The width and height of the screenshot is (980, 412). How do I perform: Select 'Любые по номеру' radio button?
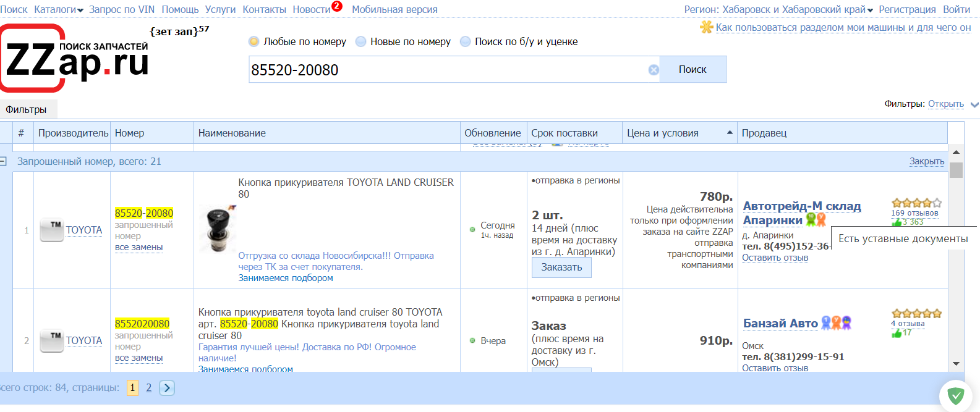(x=254, y=41)
